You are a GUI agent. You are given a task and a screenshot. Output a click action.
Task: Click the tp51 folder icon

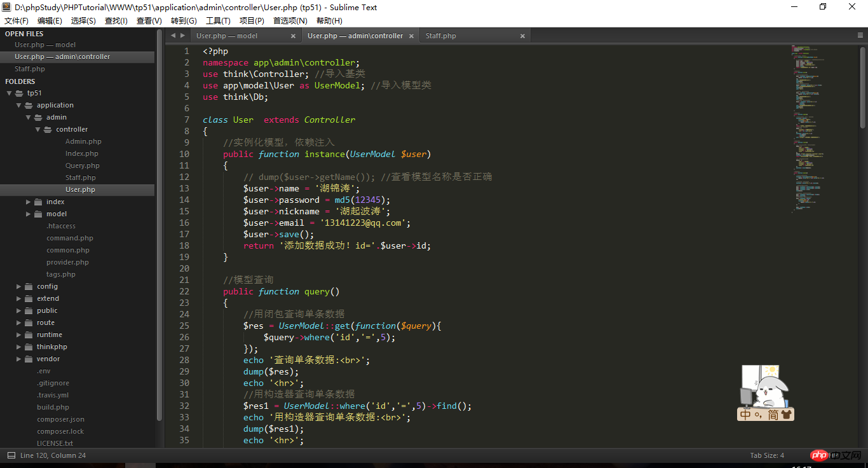coord(20,93)
